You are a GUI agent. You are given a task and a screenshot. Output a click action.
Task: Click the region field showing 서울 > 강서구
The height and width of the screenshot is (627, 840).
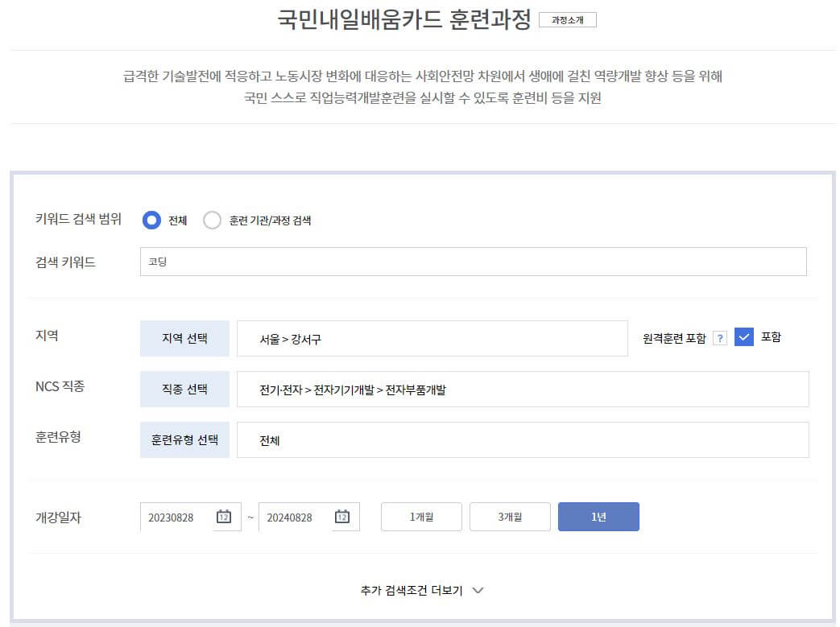[x=432, y=337]
